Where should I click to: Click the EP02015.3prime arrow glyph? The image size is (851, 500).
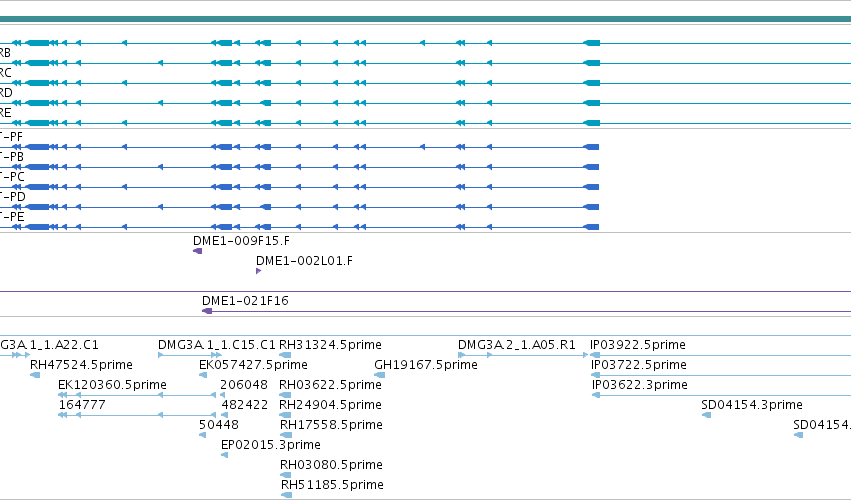click(225, 455)
